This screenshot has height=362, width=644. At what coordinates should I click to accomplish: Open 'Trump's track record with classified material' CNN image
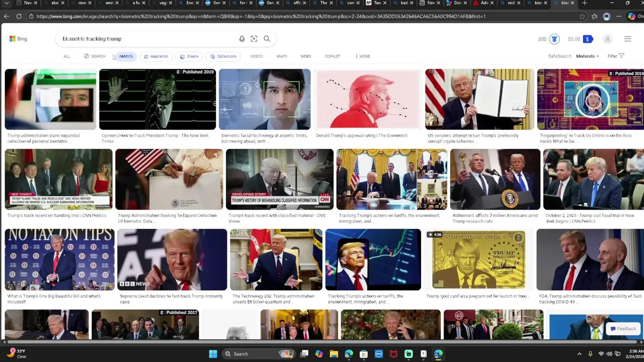(280, 179)
